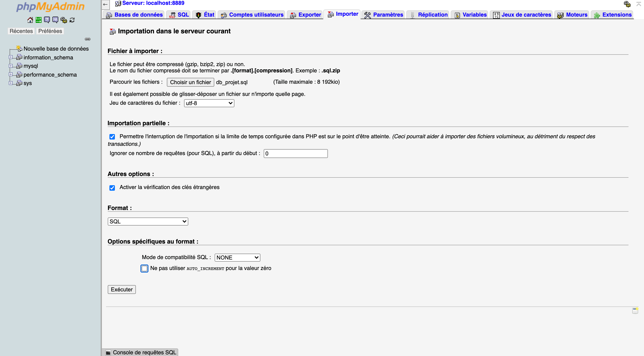Click Choisir un fichier button
644x356 pixels.
(189, 82)
